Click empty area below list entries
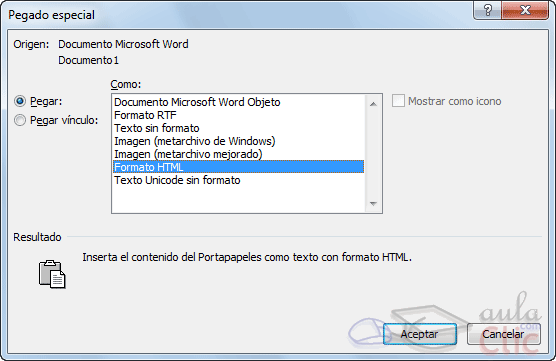 (239, 199)
